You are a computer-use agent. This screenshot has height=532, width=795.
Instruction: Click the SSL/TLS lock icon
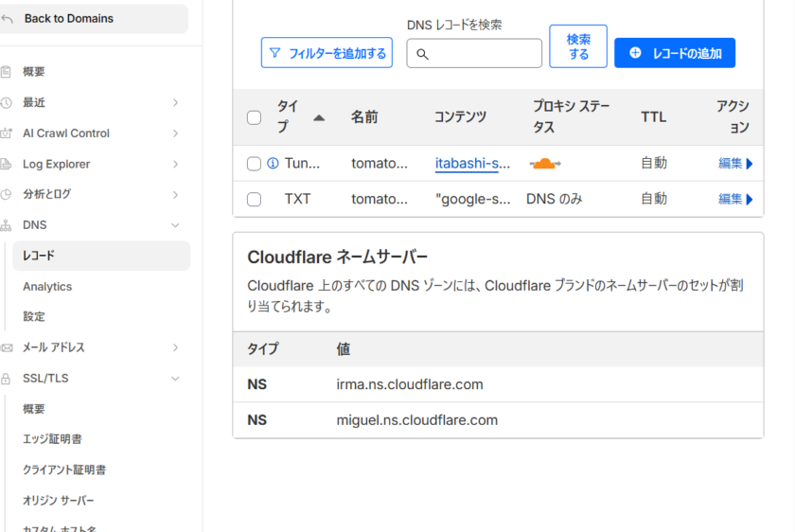pyautogui.click(x=6, y=379)
